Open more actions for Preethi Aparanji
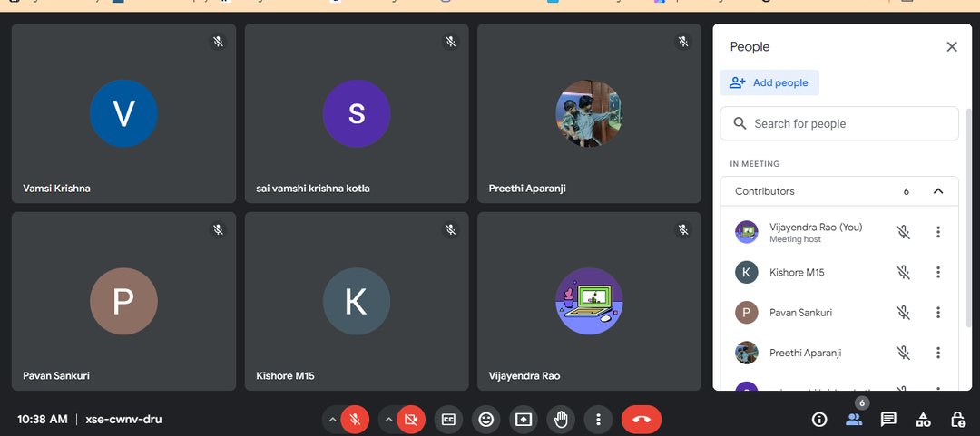This screenshot has width=980, height=436. pyautogui.click(x=937, y=353)
